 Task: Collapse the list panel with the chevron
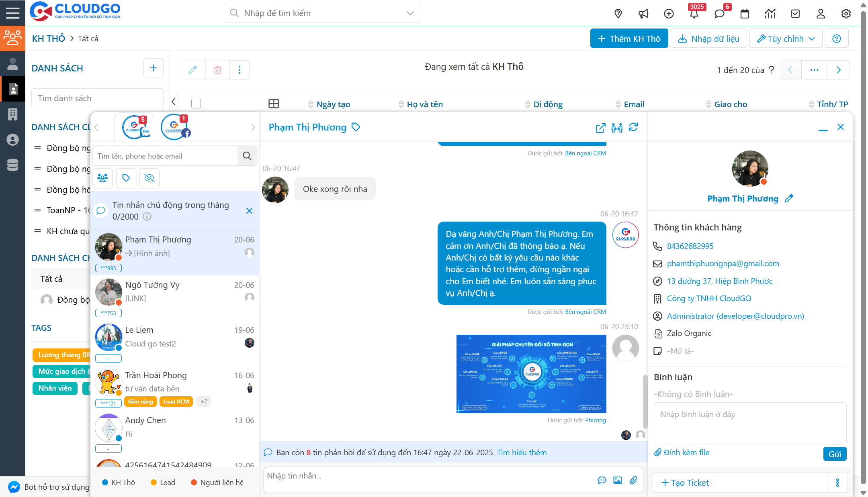174,101
